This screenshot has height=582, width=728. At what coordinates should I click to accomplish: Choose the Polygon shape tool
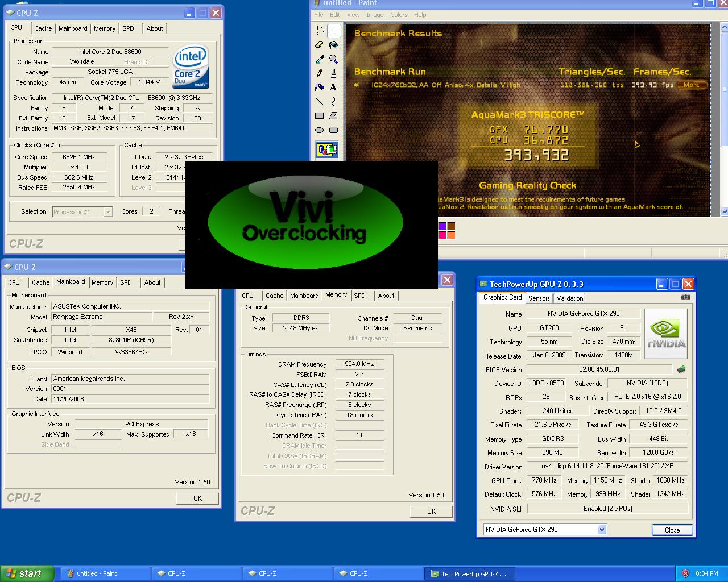point(334,116)
